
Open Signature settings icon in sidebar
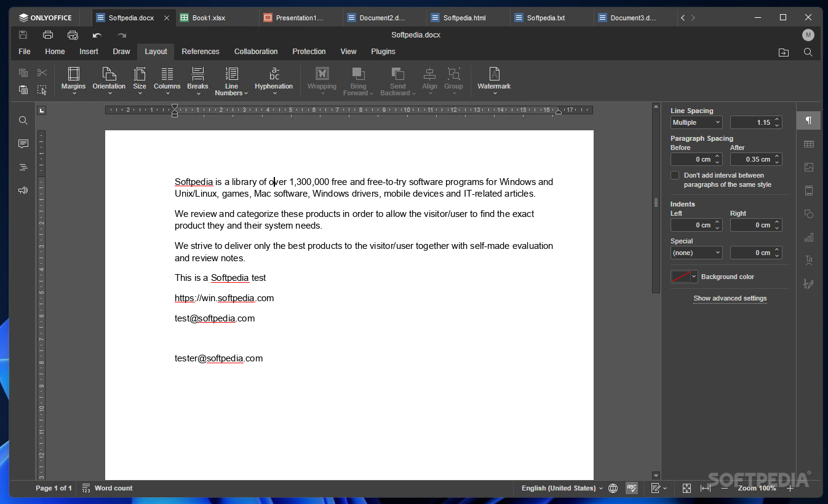[808, 284]
